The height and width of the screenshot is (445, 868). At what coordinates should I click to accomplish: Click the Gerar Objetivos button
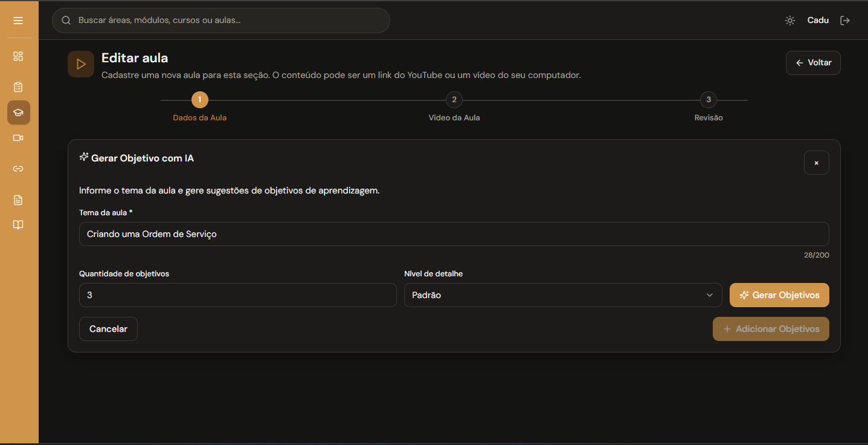click(x=779, y=295)
